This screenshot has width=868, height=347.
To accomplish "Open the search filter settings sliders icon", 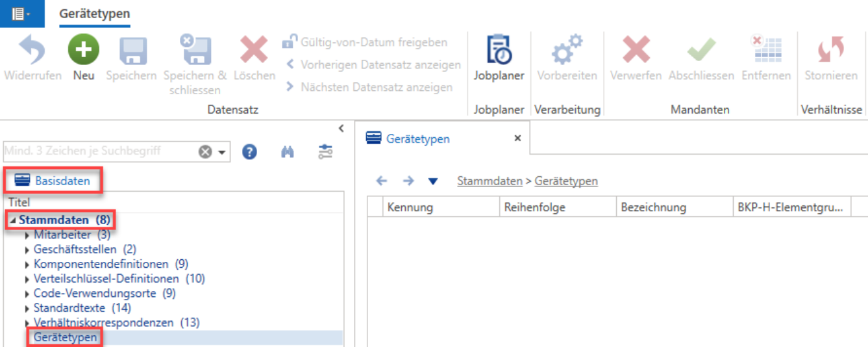I will pos(325,151).
